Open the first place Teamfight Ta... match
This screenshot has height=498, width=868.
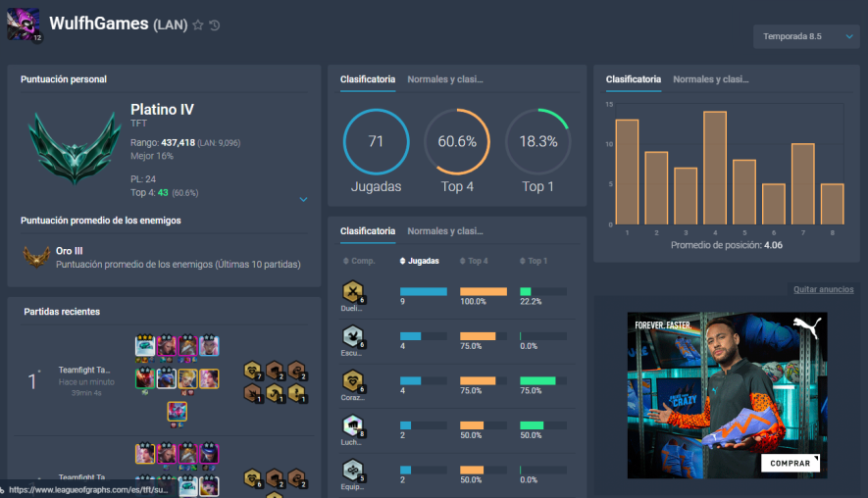click(84, 371)
